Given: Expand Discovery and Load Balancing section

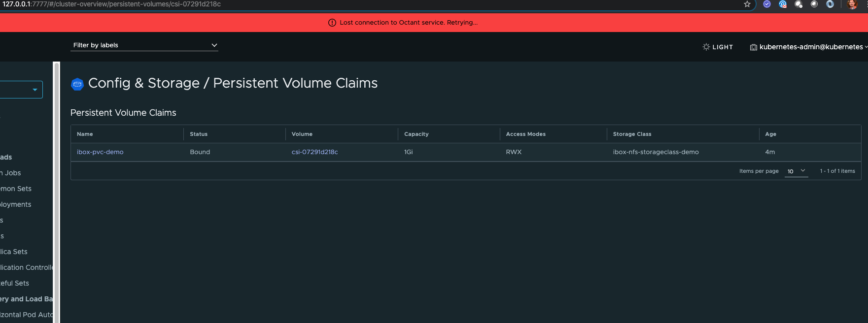Looking at the screenshot, I should (26, 299).
